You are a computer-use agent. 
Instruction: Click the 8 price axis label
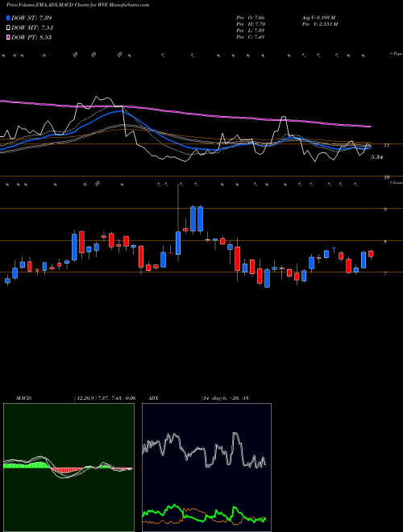[x=385, y=242]
